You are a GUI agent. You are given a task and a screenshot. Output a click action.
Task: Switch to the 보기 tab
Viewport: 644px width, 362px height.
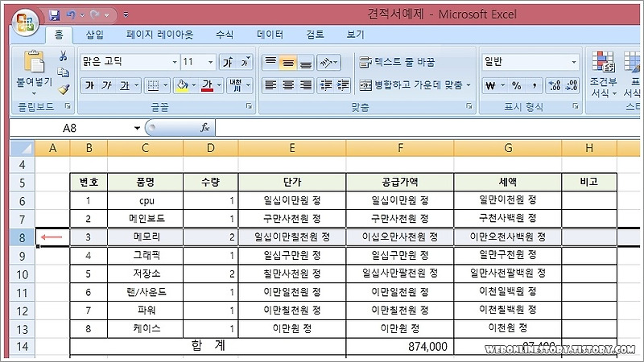pos(355,35)
